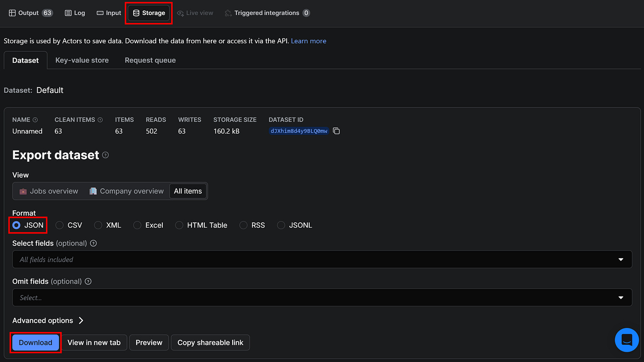This screenshot has height=362, width=644.
Task: Show help icon next to CLEAN ITEMS
Action: pyautogui.click(x=100, y=120)
